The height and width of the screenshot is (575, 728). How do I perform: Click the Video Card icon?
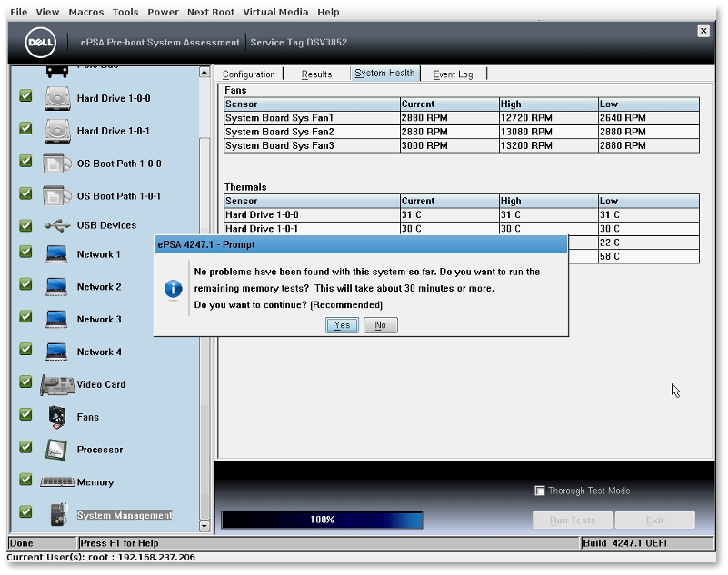[x=57, y=385]
